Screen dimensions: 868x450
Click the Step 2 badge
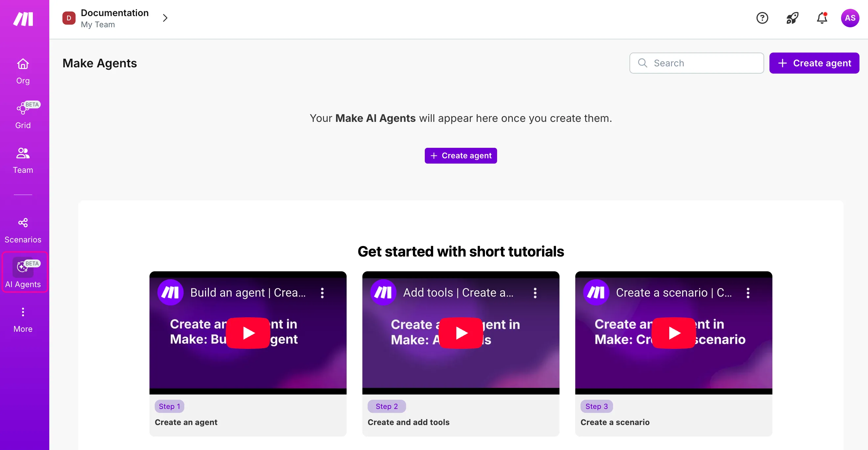(386, 406)
